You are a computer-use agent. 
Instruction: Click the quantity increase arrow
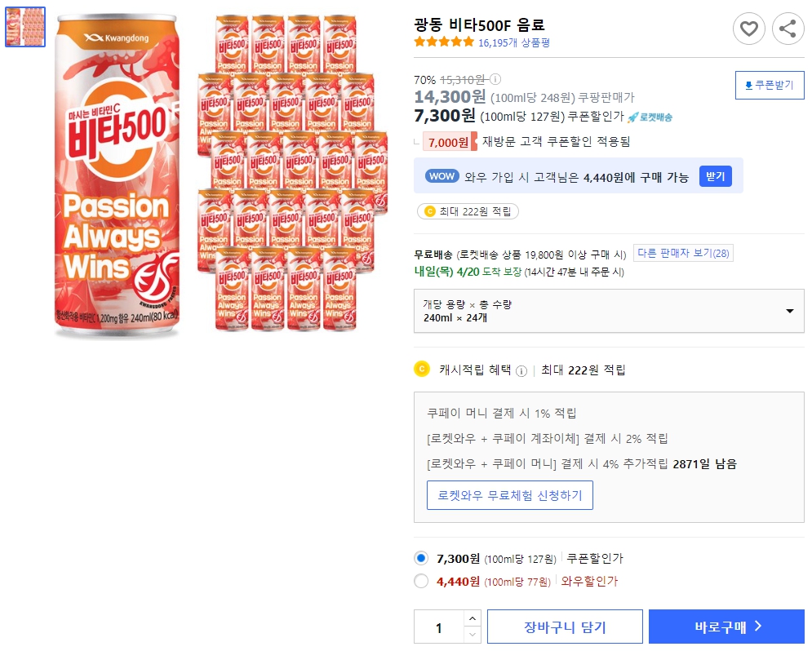click(x=472, y=619)
